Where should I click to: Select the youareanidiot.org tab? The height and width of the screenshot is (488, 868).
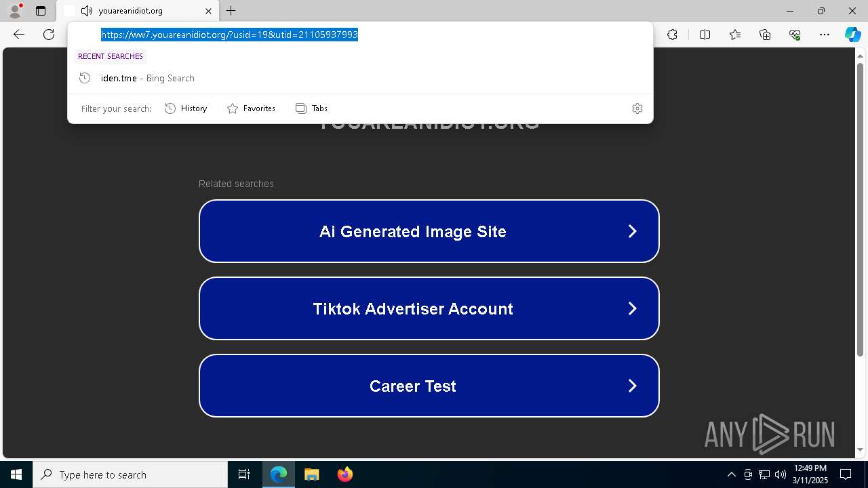pos(139,11)
